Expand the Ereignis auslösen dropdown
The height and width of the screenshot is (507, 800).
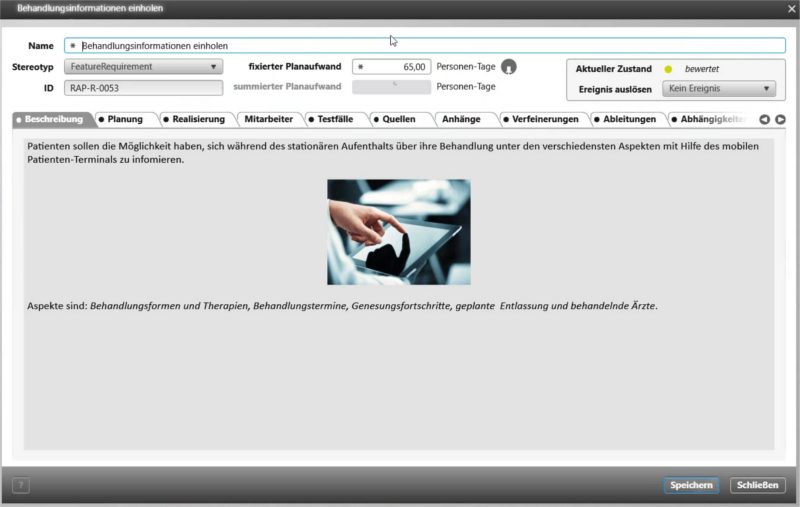point(719,89)
